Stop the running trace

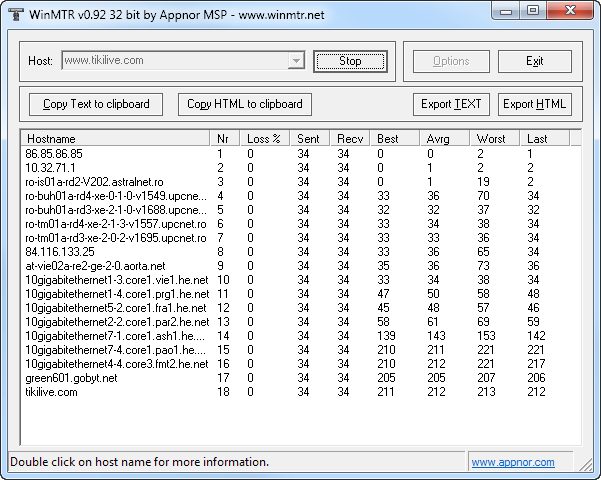[350, 61]
